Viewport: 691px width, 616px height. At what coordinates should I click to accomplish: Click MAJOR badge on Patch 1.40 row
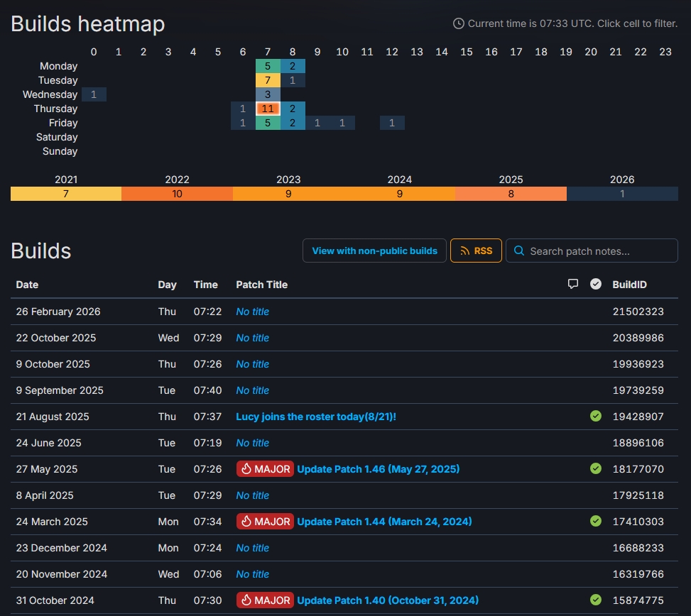click(x=265, y=600)
